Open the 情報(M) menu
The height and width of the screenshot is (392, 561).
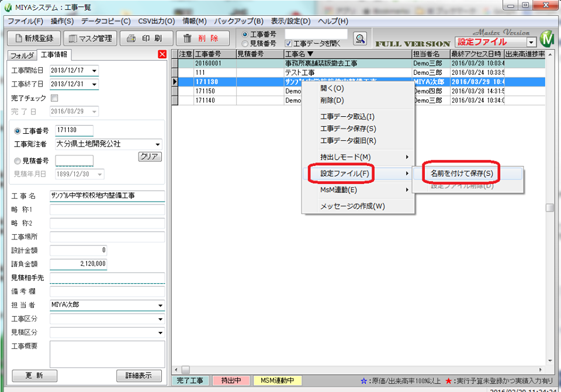[x=195, y=21]
